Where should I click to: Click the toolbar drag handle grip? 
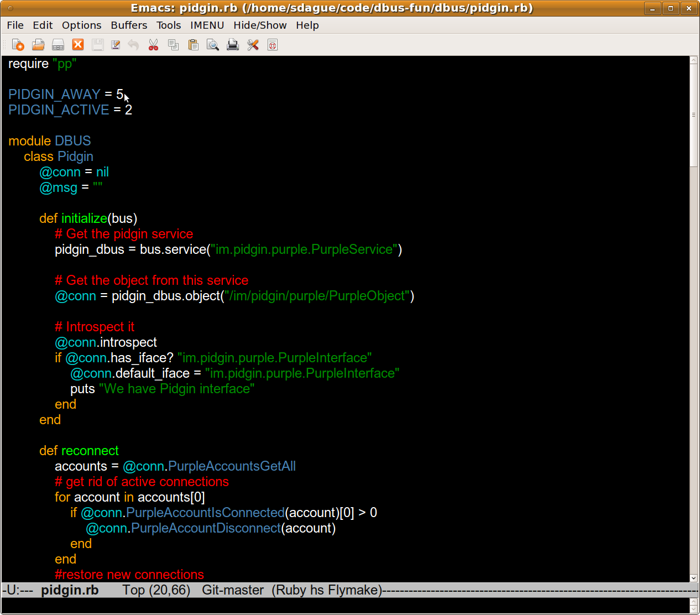click(x=5, y=45)
